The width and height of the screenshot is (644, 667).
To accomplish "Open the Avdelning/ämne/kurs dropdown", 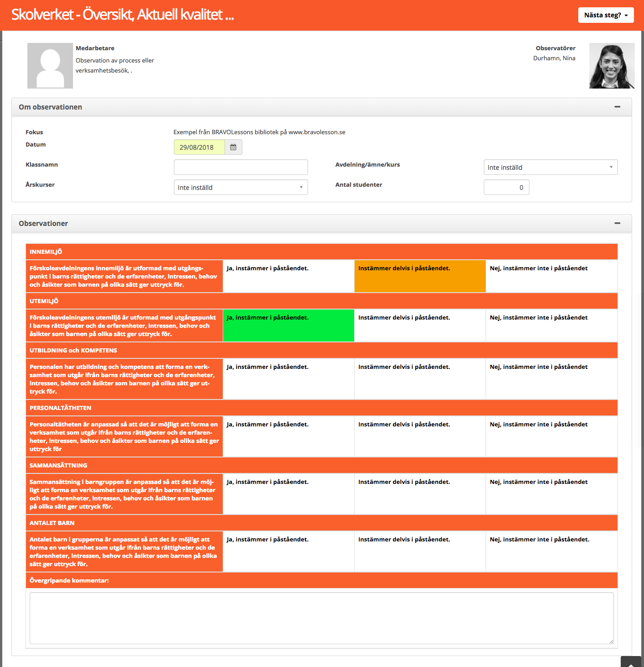I will pos(550,167).
